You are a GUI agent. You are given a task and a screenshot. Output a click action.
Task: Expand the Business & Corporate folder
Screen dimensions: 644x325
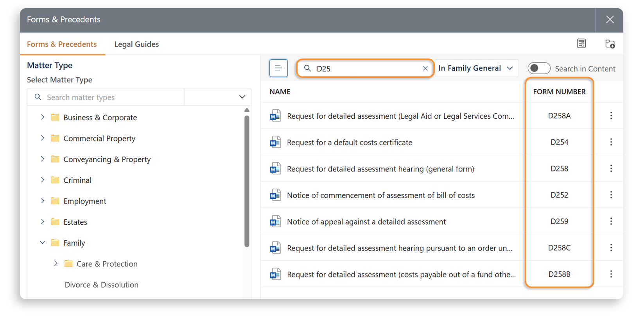coord(43,117)
